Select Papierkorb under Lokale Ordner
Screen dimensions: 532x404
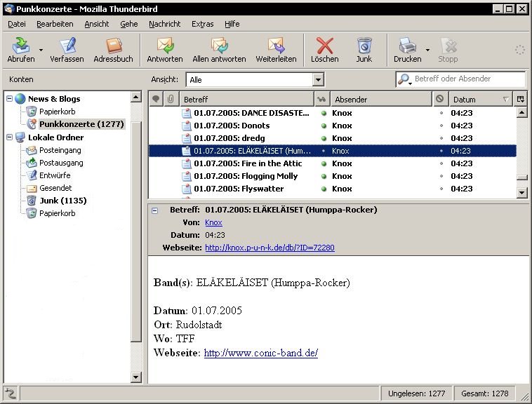(x=58, y=213)
